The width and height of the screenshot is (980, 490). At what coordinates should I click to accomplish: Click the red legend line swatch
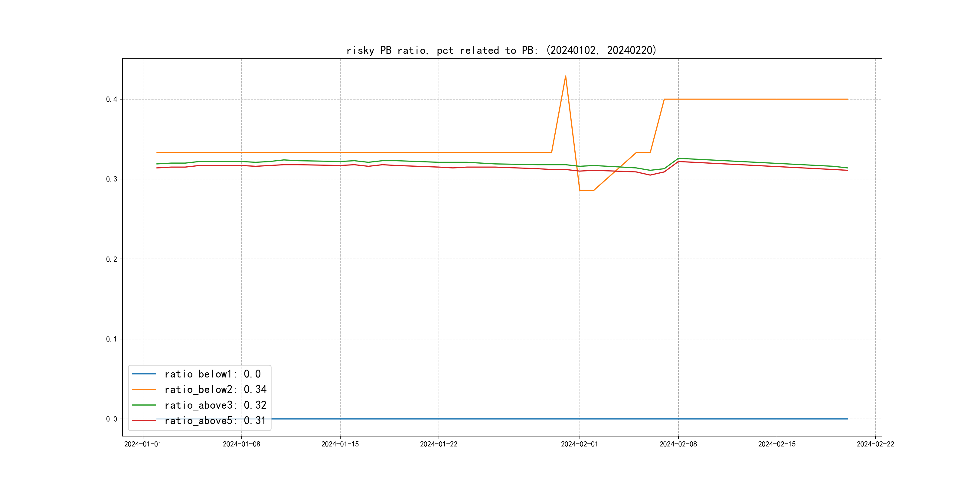(x=144, y=420)
